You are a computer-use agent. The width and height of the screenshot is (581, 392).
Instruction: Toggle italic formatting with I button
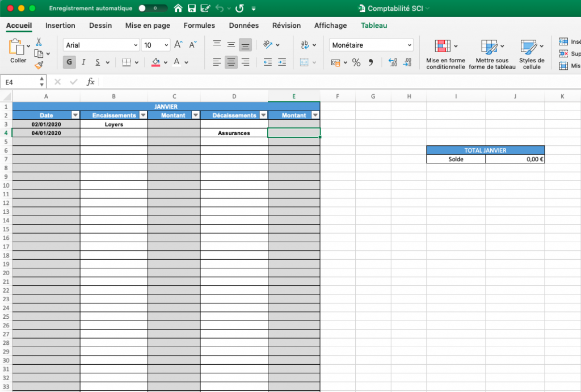[x=83, y=62]
